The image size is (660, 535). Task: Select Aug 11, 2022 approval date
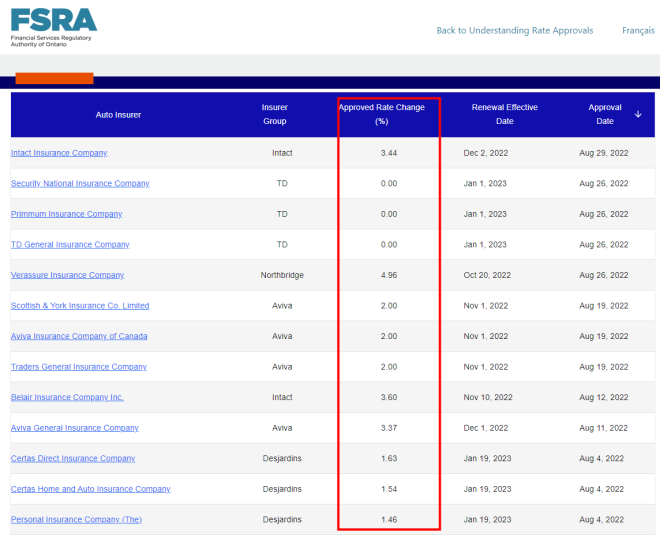pyautogui.click(x=603, y=428)
